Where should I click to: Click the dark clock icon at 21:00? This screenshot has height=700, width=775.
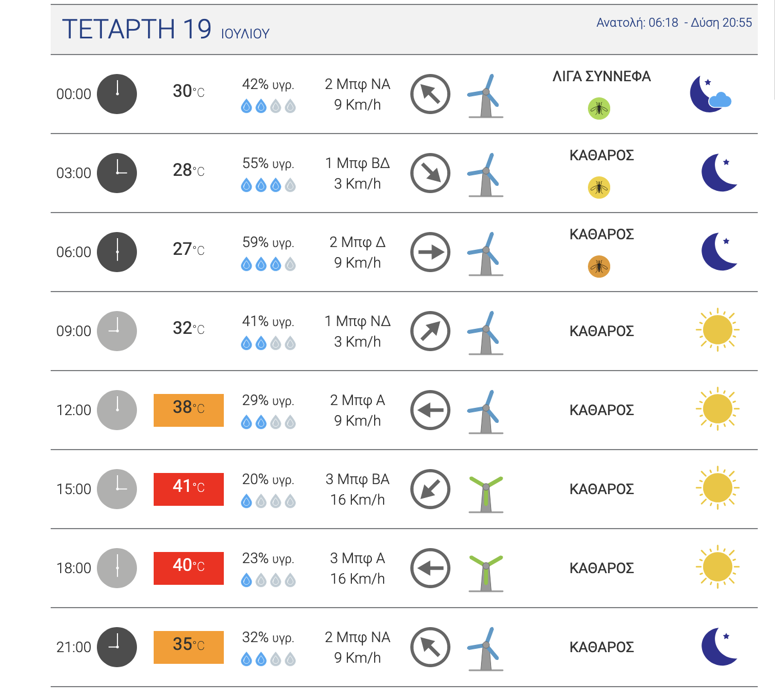click(117, 647)
